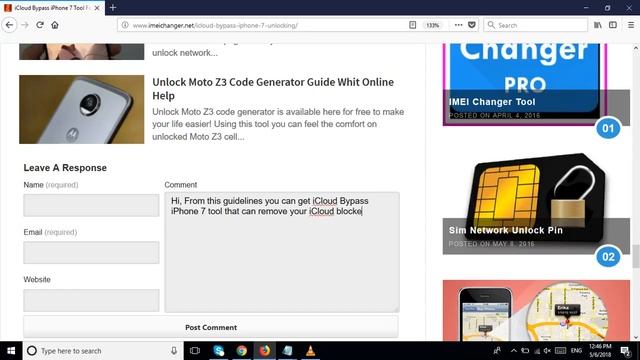This screenshot has width=640, height=360.
Task: Click the 02 numbered badge
Action: (608, 257)
